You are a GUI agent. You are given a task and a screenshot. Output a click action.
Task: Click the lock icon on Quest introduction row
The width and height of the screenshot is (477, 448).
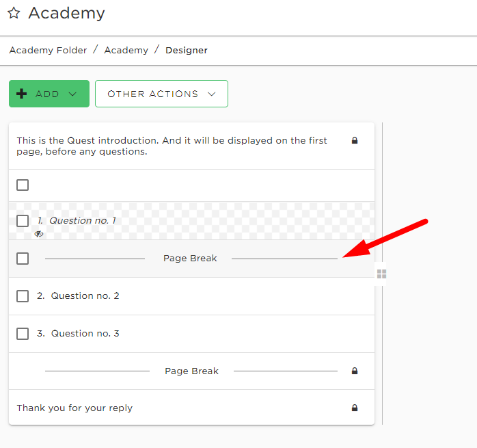coord(355,140)
